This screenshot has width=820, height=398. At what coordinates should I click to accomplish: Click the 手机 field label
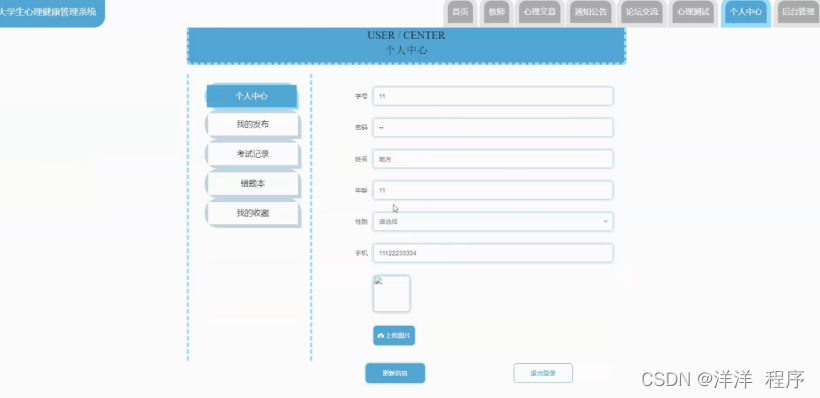pos(361,253)
